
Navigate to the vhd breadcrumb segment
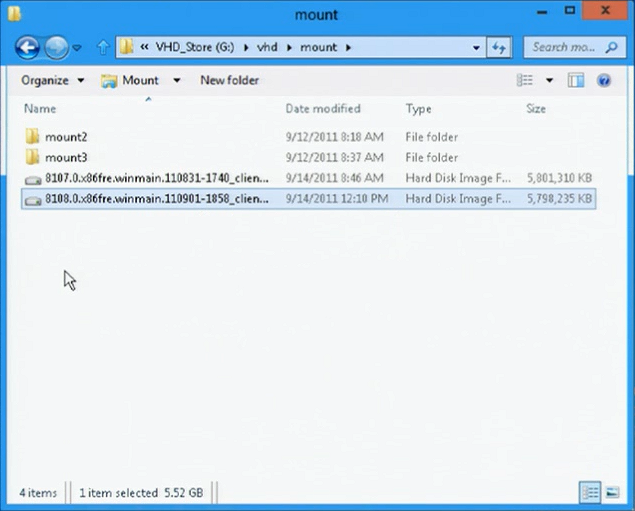267,47
